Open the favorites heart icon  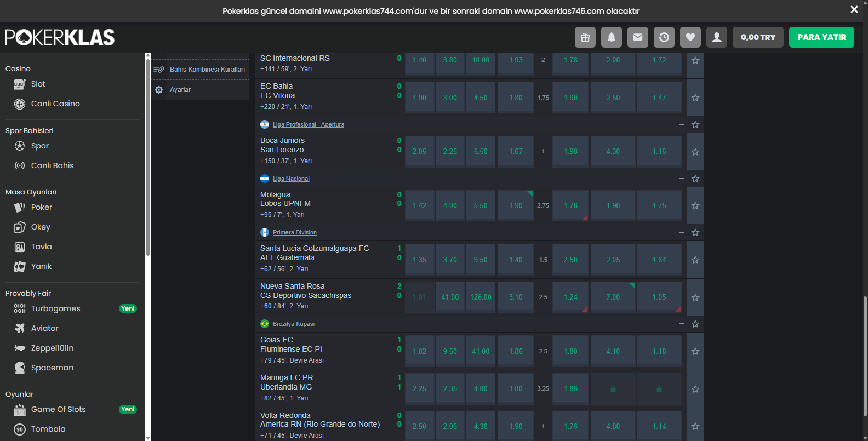[x=690, y=37]
